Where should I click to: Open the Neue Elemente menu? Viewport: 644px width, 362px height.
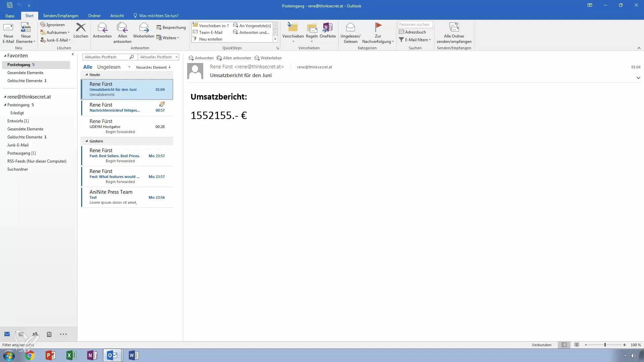[x=26, y=33]
